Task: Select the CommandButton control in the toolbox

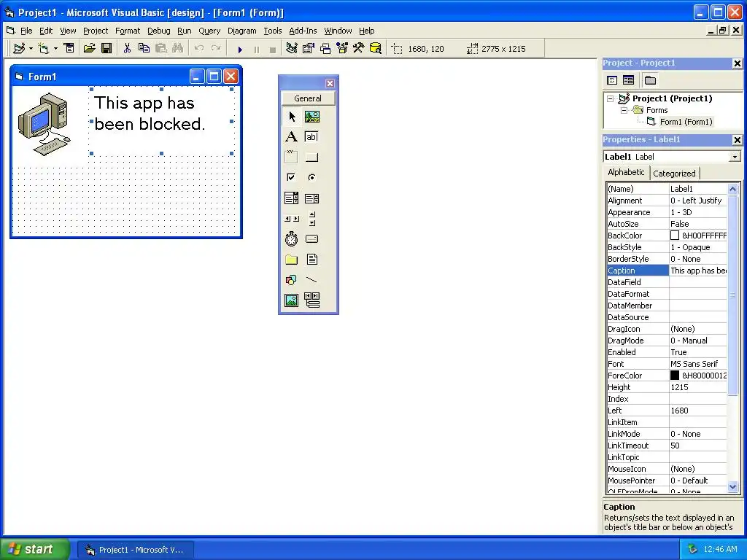Action: (312, 157)
